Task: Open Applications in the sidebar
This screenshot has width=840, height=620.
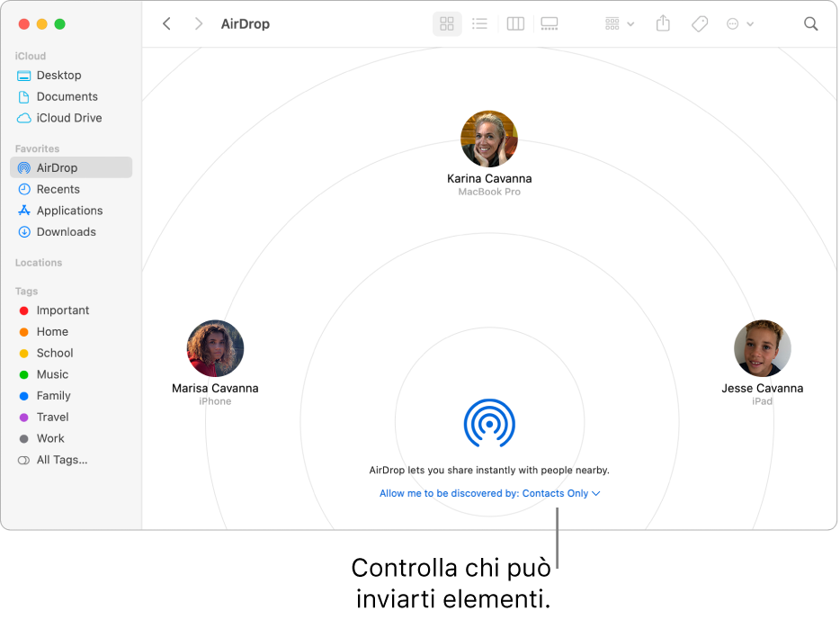Action: pyautogui.click(x=71, y=211)
